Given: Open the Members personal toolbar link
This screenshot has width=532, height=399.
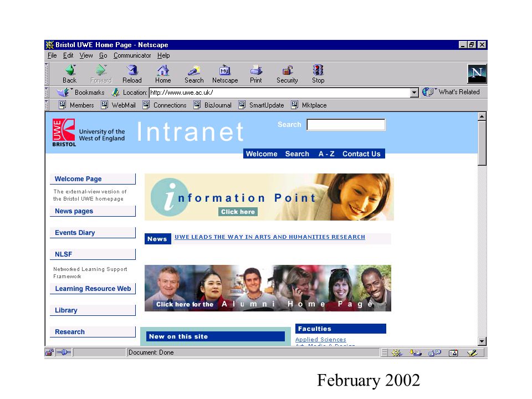Looking at the screenshot, I should tap(76, 105).
